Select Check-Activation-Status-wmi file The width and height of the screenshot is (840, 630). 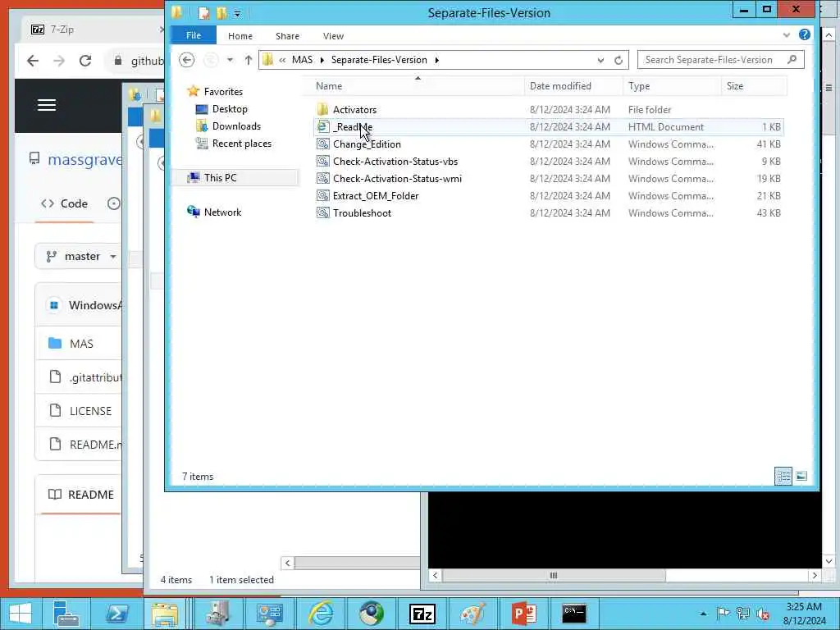(x=397, y=178)
